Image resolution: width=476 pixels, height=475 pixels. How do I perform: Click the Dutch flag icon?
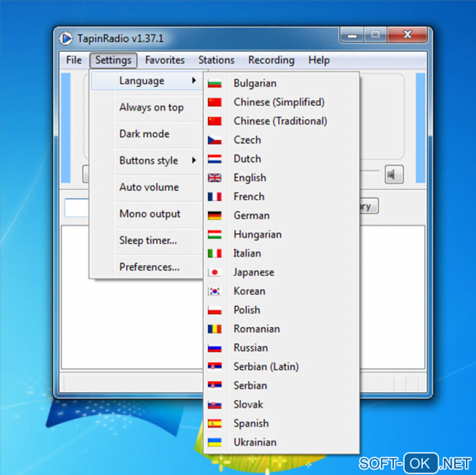(215, 159)
